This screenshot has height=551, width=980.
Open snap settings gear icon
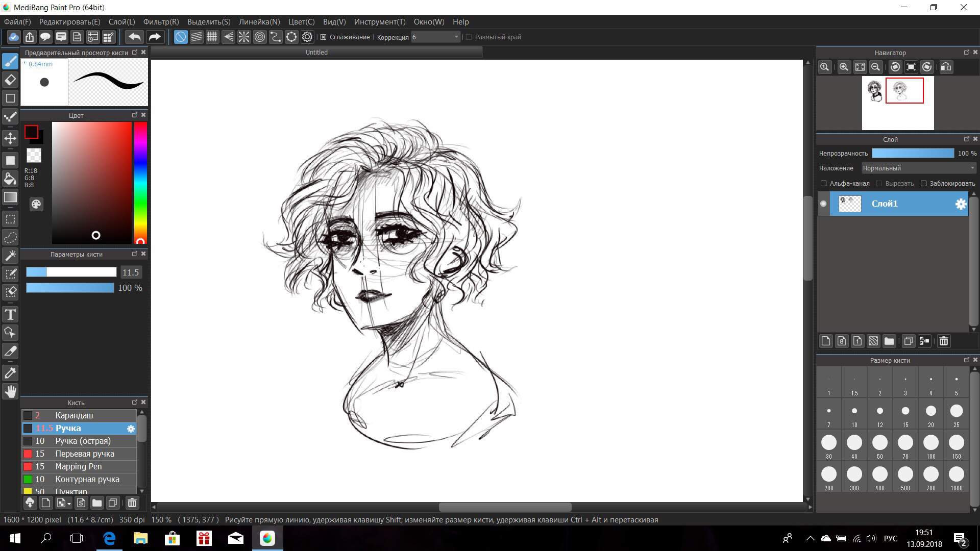tap(307, 37)
